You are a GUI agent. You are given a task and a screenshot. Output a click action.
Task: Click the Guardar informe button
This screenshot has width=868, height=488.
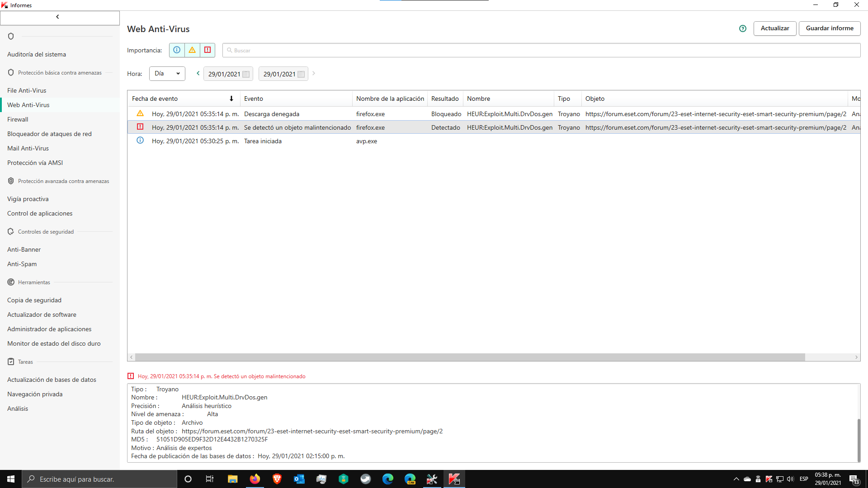(x=830, y=28)
